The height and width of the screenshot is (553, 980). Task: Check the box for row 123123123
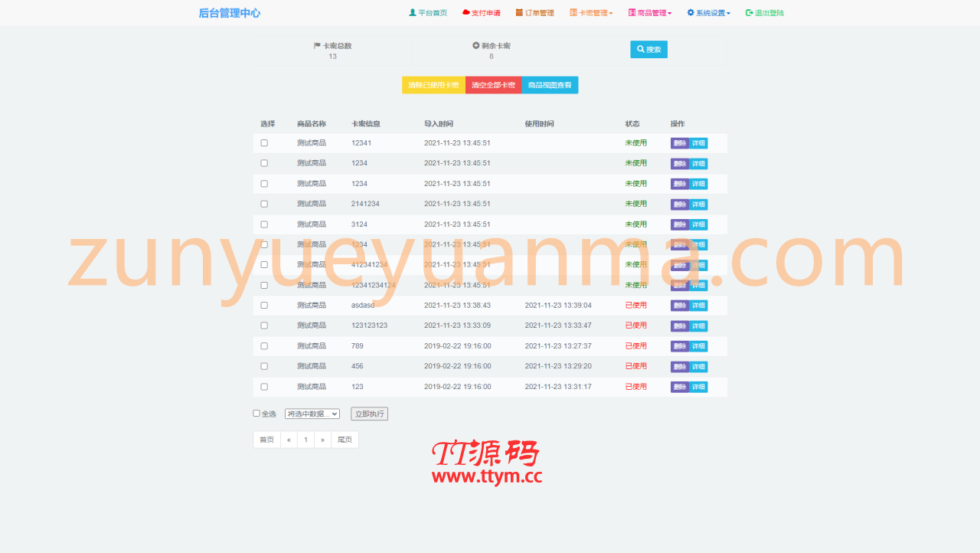264,326
